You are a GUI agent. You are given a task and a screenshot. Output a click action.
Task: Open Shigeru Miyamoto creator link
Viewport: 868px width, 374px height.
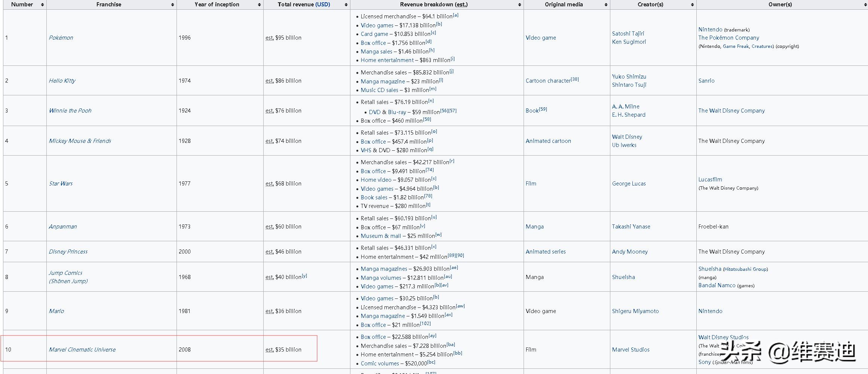(x=635, y=311)
